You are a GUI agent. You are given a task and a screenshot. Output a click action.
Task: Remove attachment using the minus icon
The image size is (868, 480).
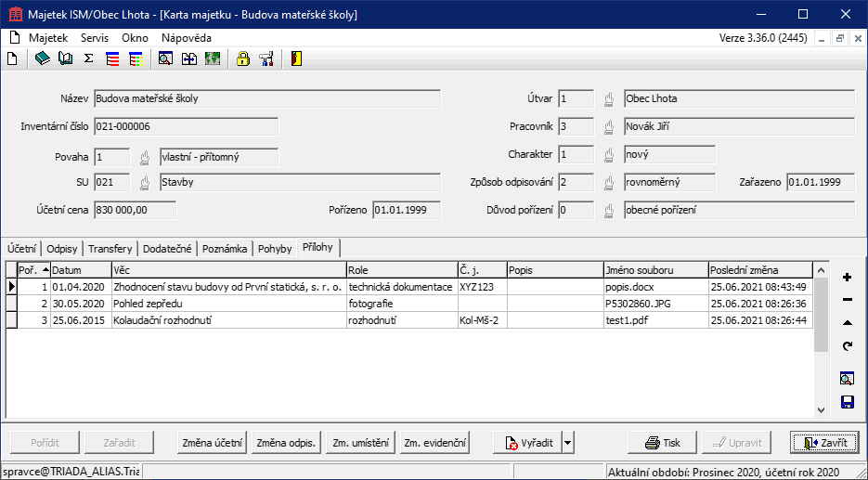coord(847,300)
